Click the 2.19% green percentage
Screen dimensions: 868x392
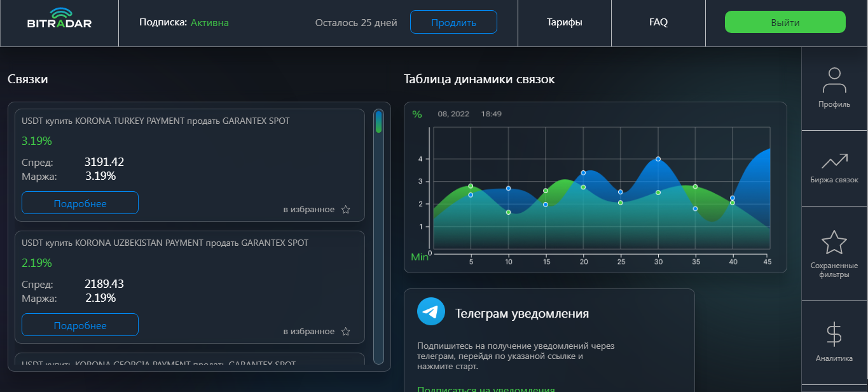[37, 262]
